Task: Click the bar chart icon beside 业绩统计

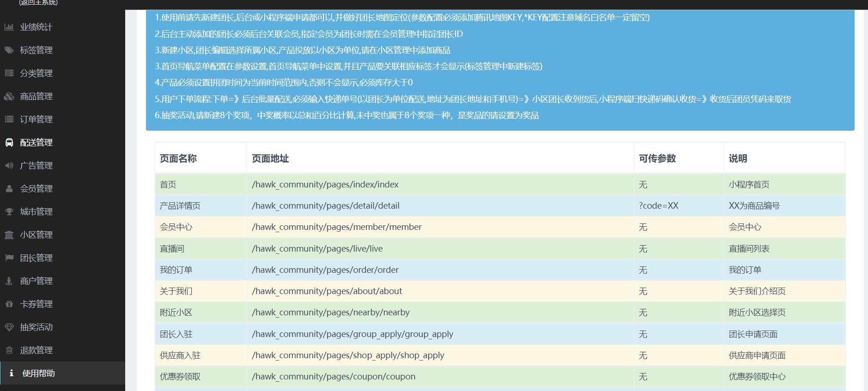Action: pyautogui.click(x=9, y=27)
